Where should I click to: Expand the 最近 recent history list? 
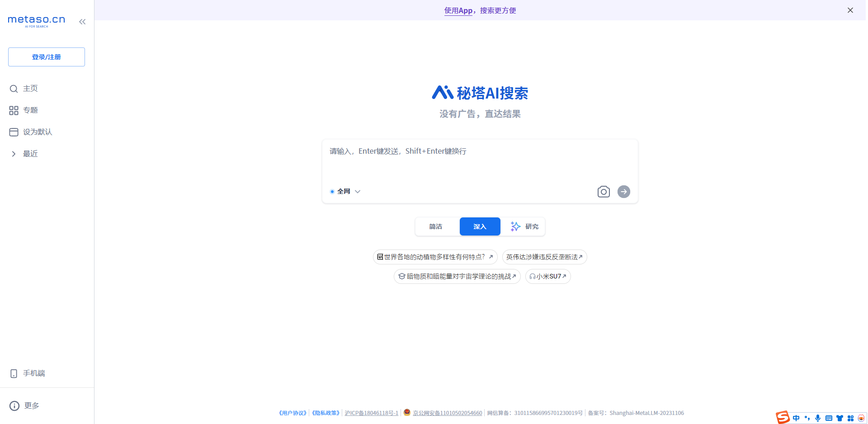point(14,154)
